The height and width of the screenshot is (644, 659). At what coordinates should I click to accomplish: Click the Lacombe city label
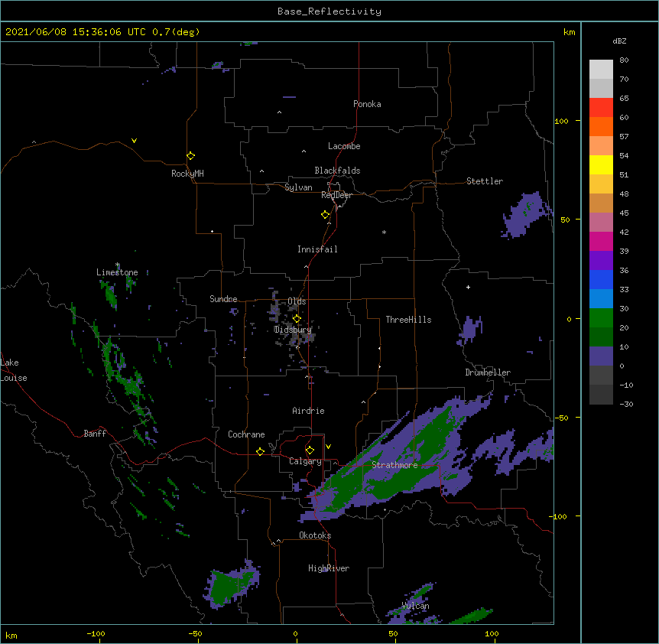pyautogui.click(x=344, y=146)
